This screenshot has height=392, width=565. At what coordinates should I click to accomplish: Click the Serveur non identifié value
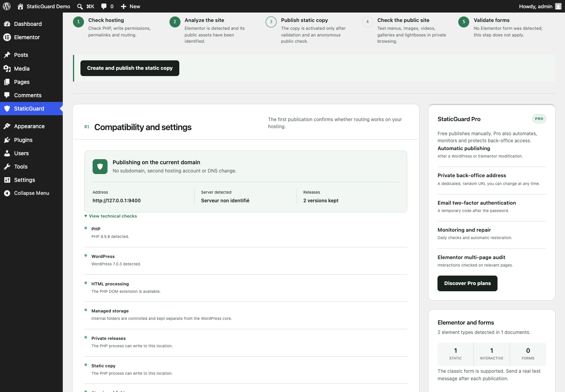tap(225, 200)
